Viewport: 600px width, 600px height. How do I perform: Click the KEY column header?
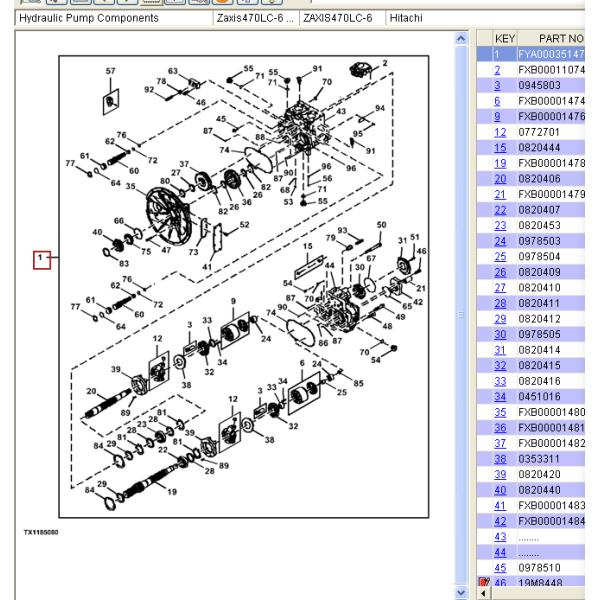(505, 37)
